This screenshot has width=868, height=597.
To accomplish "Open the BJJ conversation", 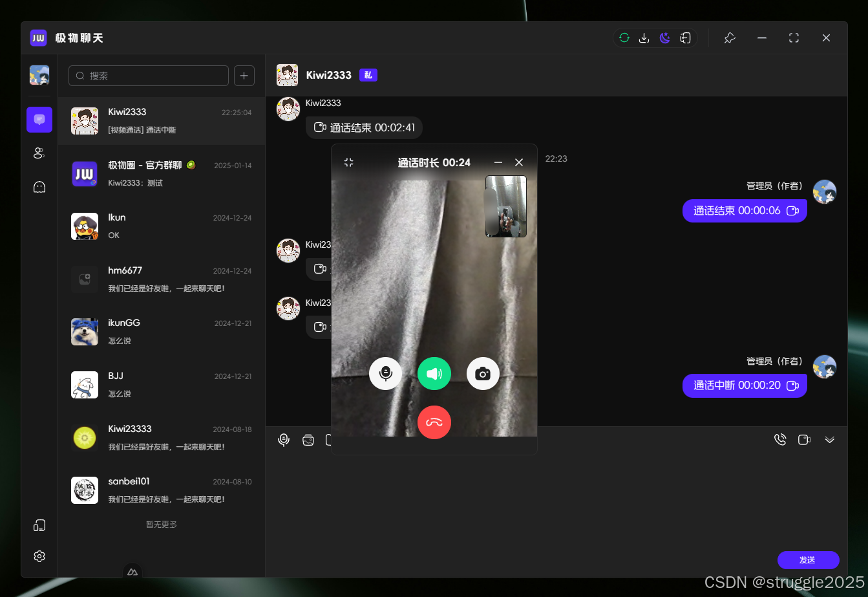I will pyautogui.click(x=162, y=385).
